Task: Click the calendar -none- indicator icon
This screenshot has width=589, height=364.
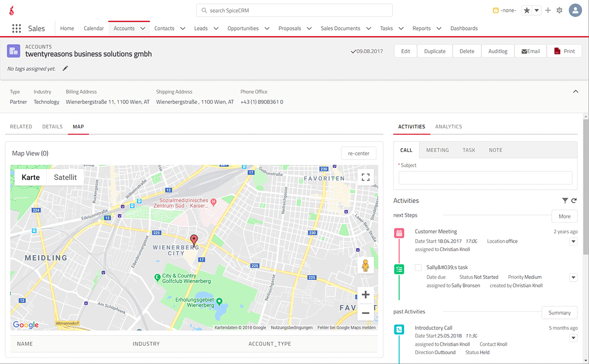Action: click(x=496, y=10)
